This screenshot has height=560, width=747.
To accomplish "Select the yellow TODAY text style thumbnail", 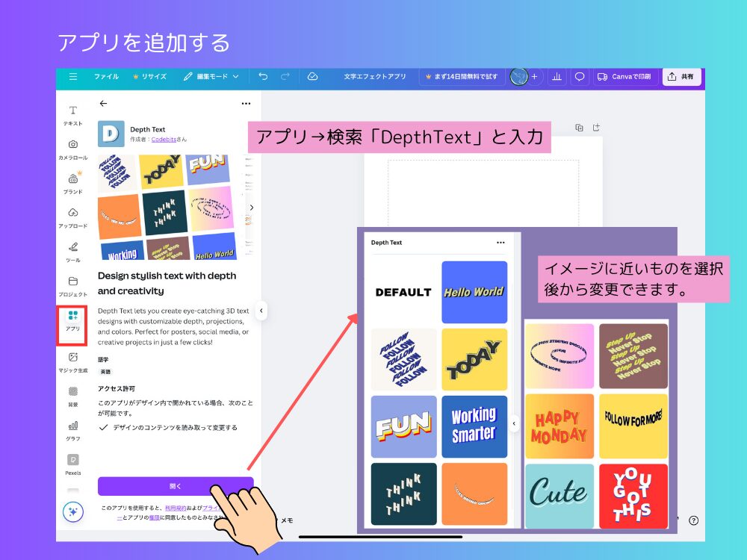I will pyautogui.click(x=474, y=361).
